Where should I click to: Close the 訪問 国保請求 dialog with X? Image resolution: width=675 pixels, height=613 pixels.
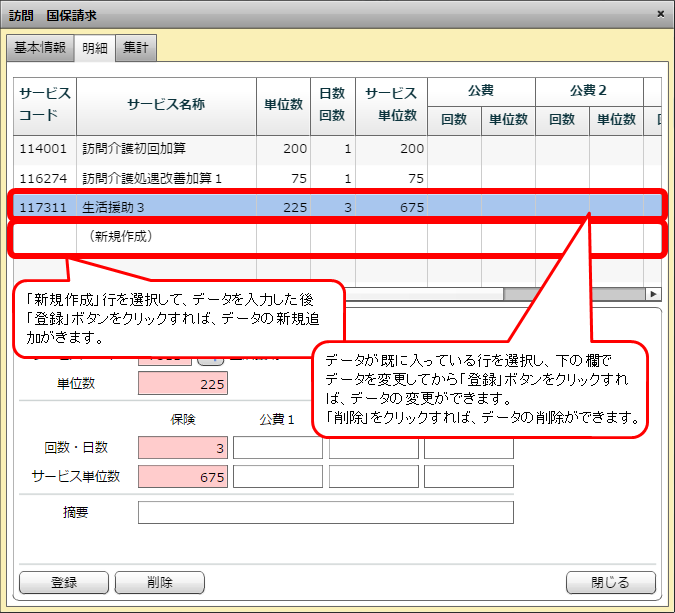[x=660, y=13]
